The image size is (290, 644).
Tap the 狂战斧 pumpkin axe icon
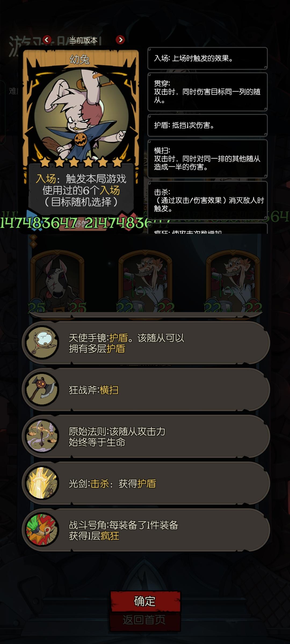pyautogui.click(x=42, y=389)
